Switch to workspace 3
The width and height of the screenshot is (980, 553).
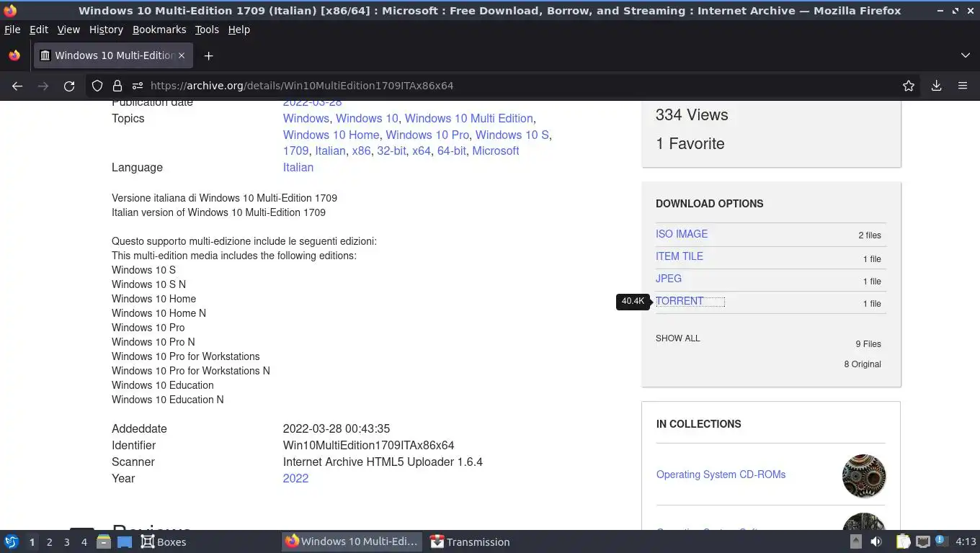click(66, 542)
